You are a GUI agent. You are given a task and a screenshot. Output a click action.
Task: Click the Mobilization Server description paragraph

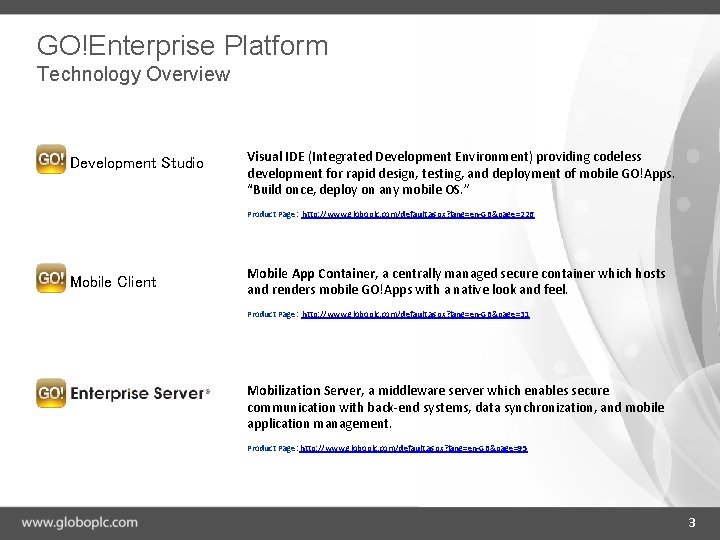(456, 407)
